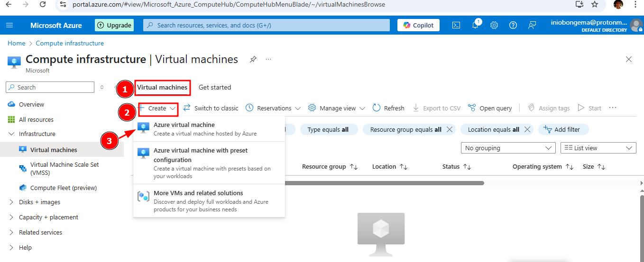644x262 pixels.
Task: Open the blade's more options ellipsis
Action: click(268, 59)
